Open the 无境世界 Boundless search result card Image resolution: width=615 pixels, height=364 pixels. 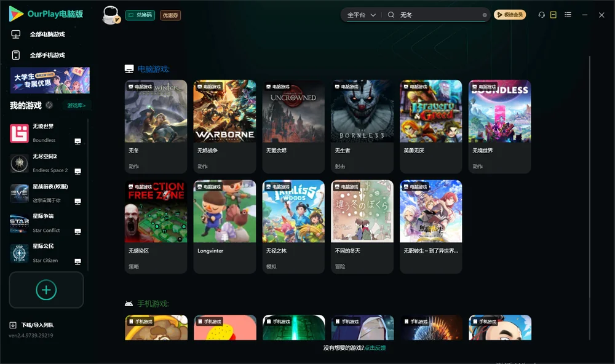click(499, 126)
